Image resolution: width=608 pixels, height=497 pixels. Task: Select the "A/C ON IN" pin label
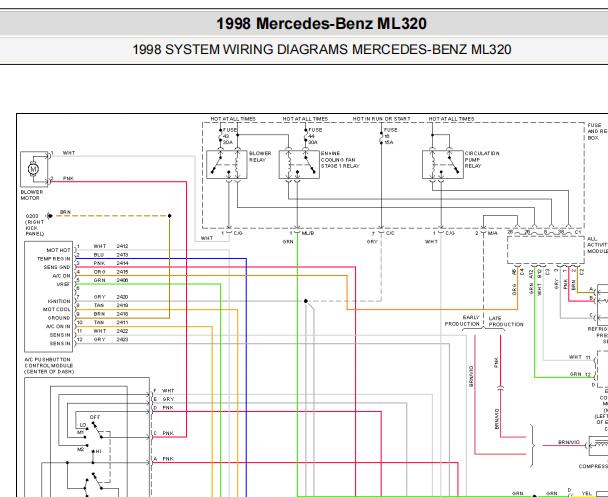pyautogui.click(x=58, y=326)
